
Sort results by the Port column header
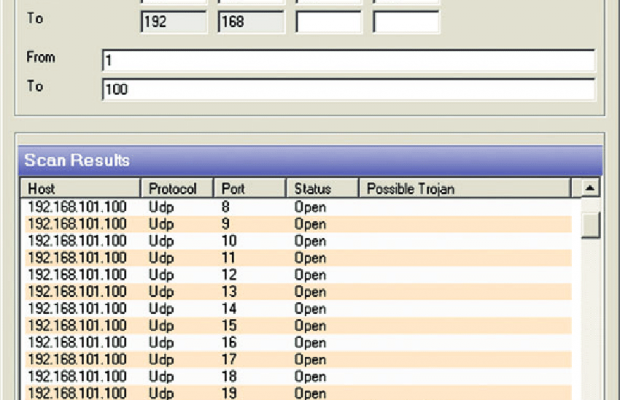click(x=249, y=188)
